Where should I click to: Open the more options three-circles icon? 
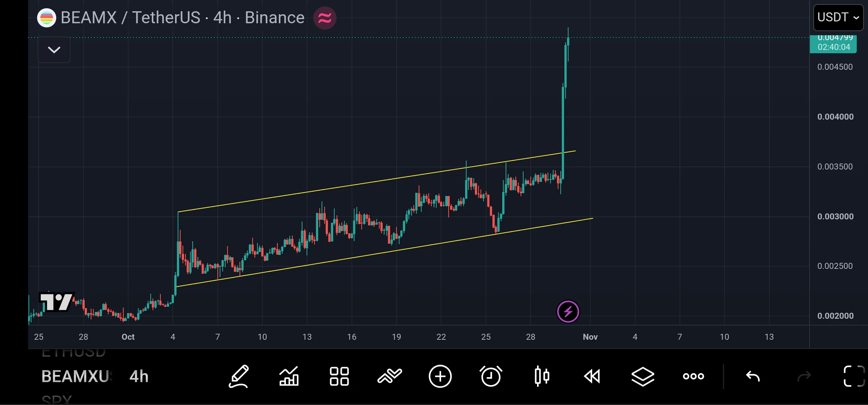693,376
